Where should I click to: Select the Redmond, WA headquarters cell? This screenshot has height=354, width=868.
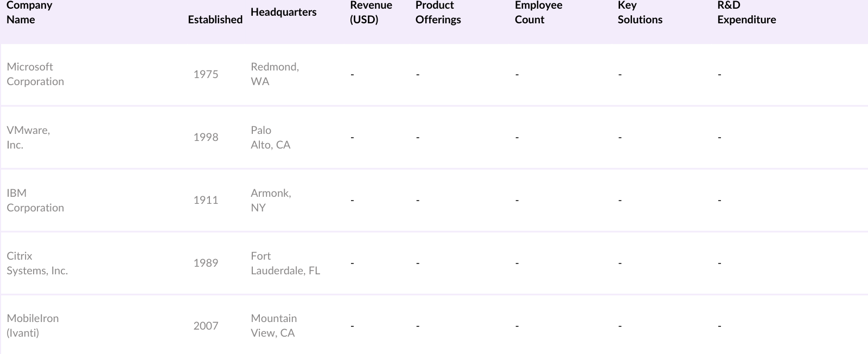point(275,74)
